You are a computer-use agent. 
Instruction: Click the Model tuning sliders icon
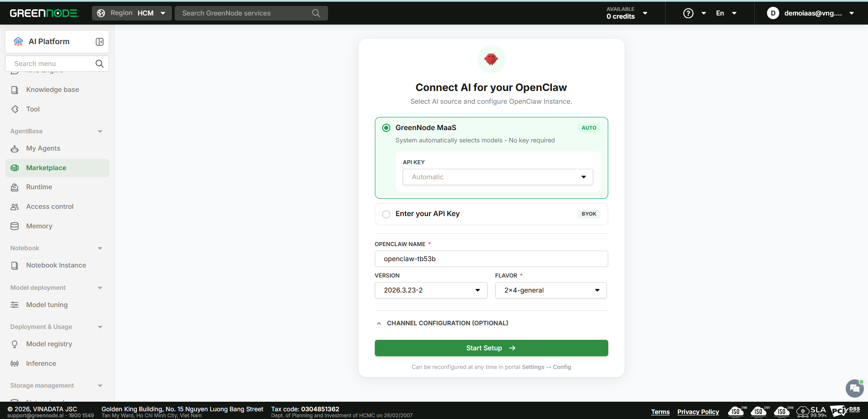click(x=15, y=305)
